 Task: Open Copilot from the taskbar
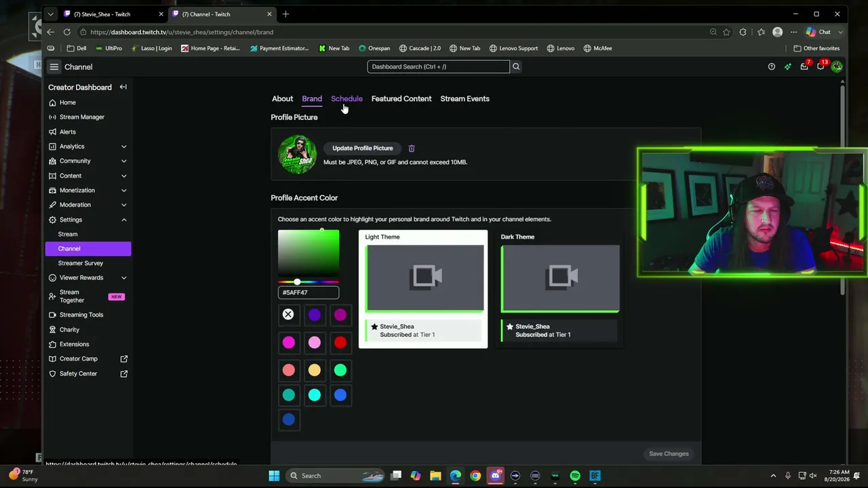416,476
